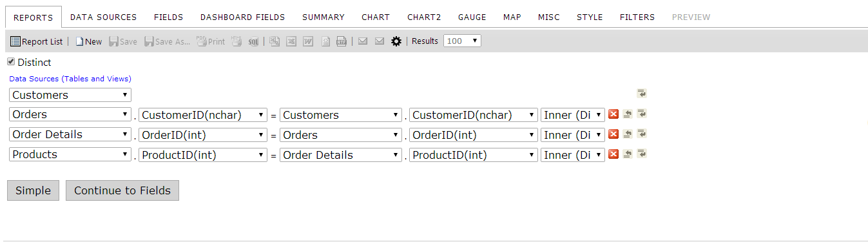Open the Products table dropdown
This screenshot has width=868, height=244.
[x=70, y=155]
